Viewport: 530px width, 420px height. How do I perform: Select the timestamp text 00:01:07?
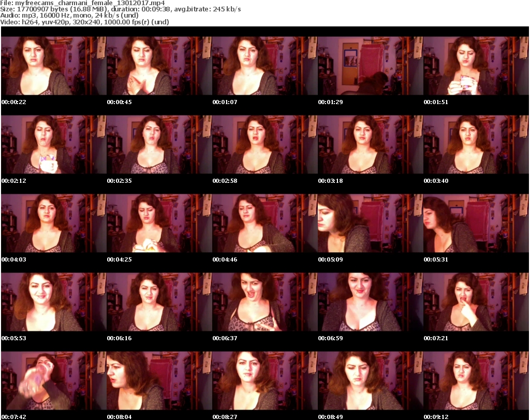click(225, 102)
